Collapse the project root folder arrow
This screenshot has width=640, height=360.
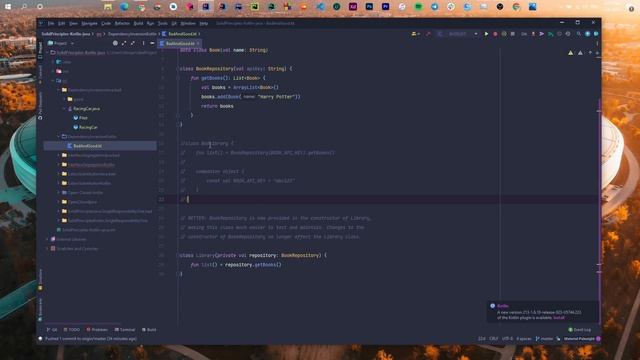pos(48,53)
